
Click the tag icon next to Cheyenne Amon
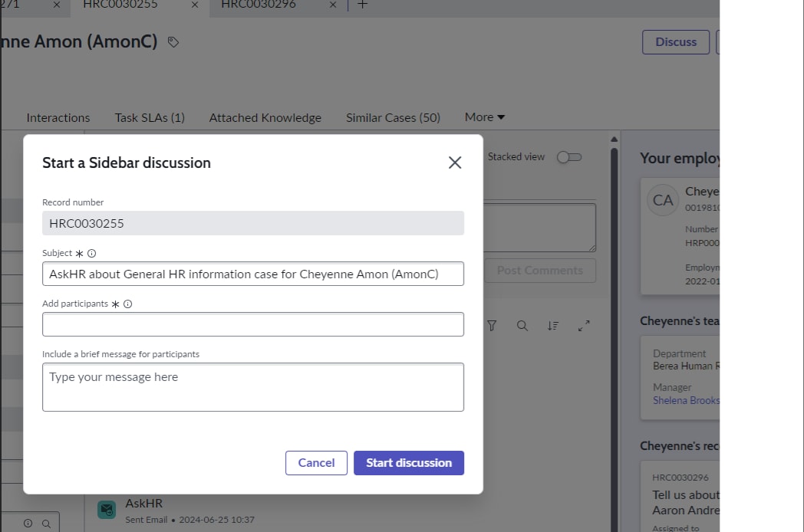click(173, 42)
